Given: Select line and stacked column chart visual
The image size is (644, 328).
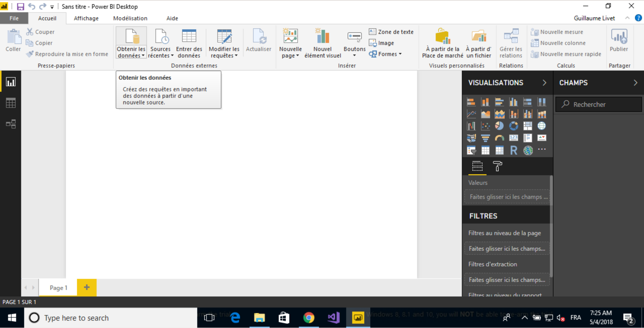Looking at the screenshot, I should 514,114.
